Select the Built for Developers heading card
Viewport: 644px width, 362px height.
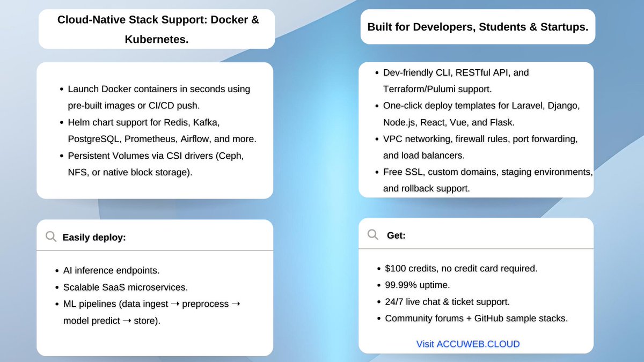pos(478,27)
